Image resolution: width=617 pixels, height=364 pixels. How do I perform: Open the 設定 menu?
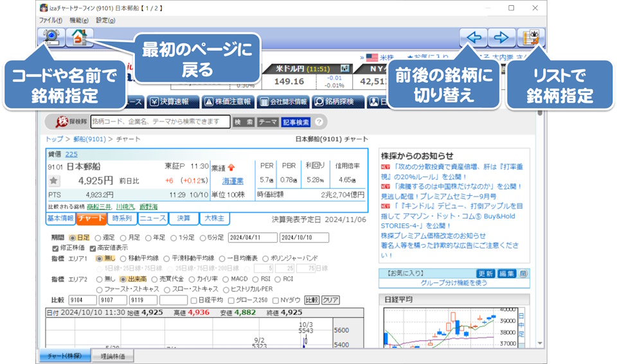(x=105, y=21)
